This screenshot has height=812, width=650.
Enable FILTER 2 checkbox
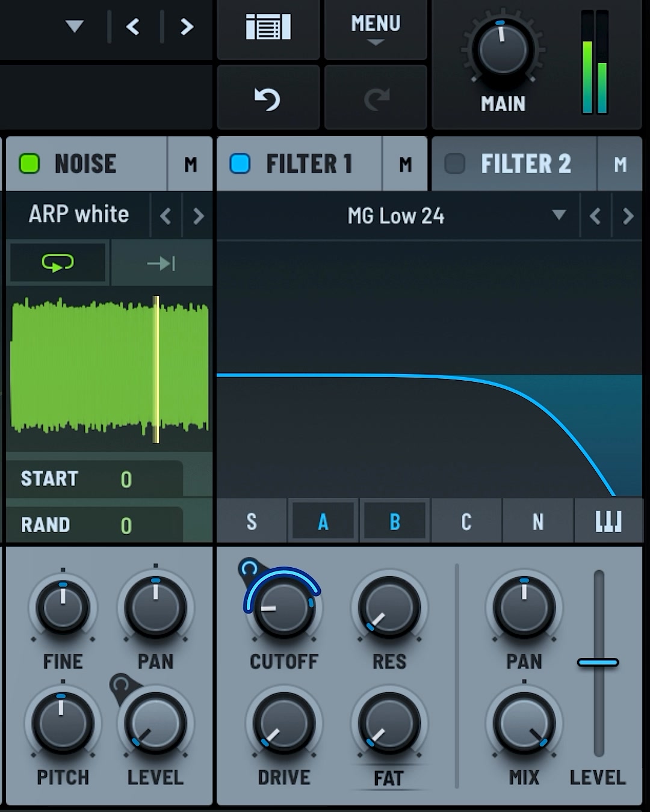coord(454,164)
